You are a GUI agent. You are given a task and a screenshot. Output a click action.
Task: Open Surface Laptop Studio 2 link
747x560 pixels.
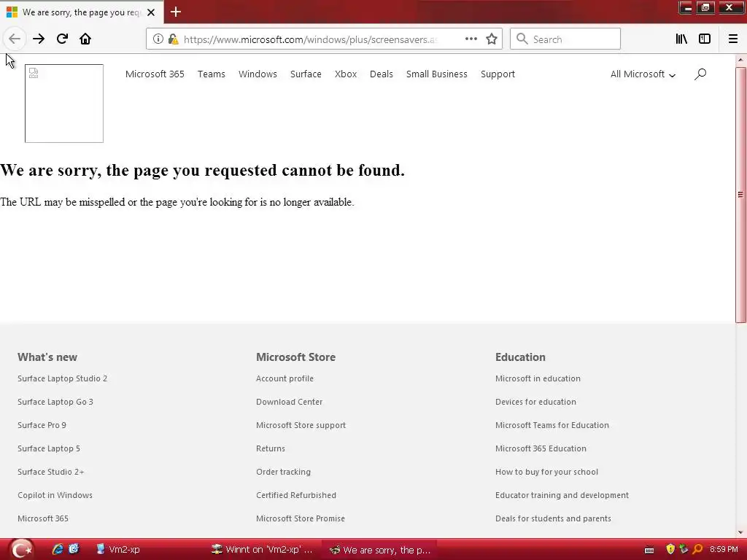[x=63, y=378]
